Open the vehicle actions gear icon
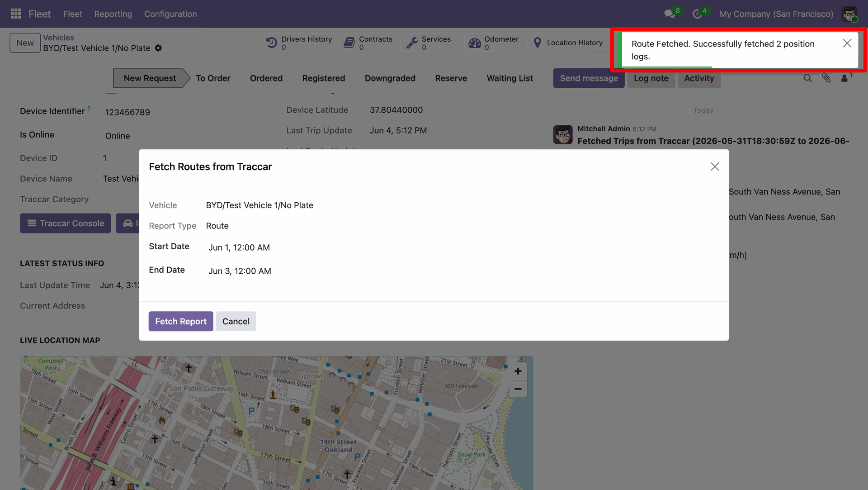 (x=158, y=48)
